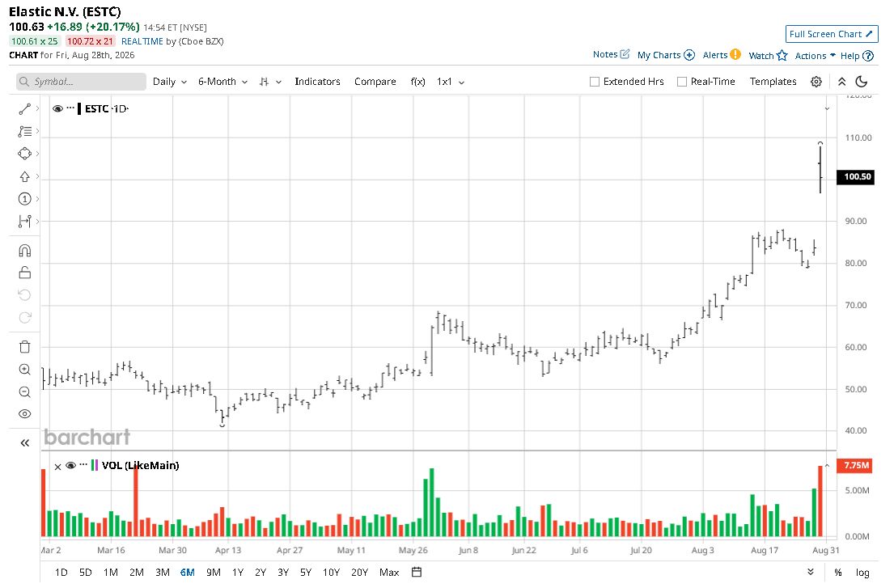Select the 1Y time range tab
Screen dimensions: 894x588
[238, 572]
